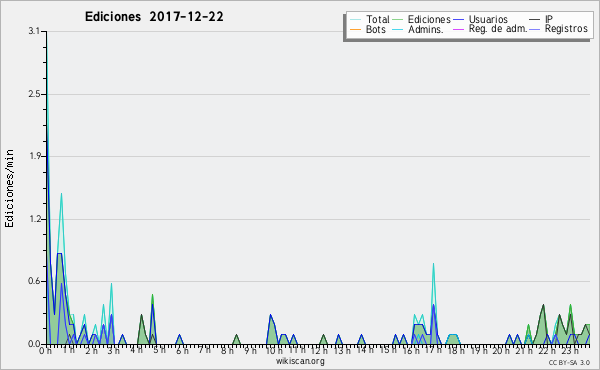This screenshot has width=600, height=370.
Task: Click the 'wikiscan.org' source text
Action: [x=300, y=361]
